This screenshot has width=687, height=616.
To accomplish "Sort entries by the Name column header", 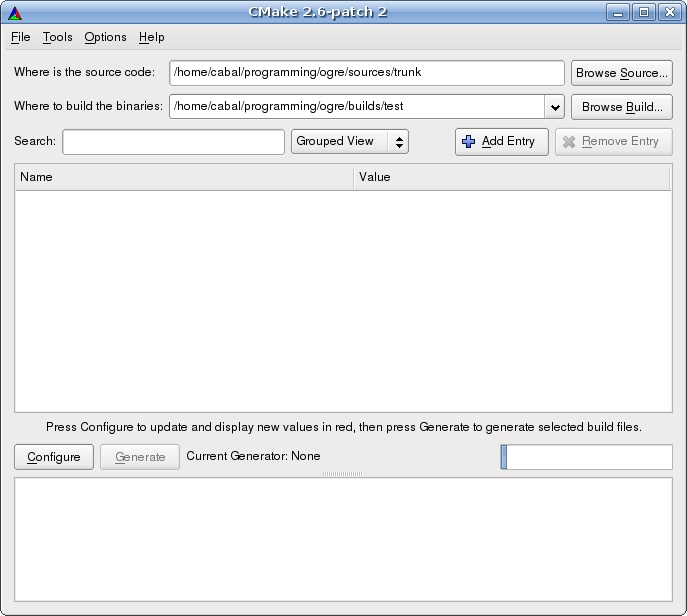I will pos(184,177).
